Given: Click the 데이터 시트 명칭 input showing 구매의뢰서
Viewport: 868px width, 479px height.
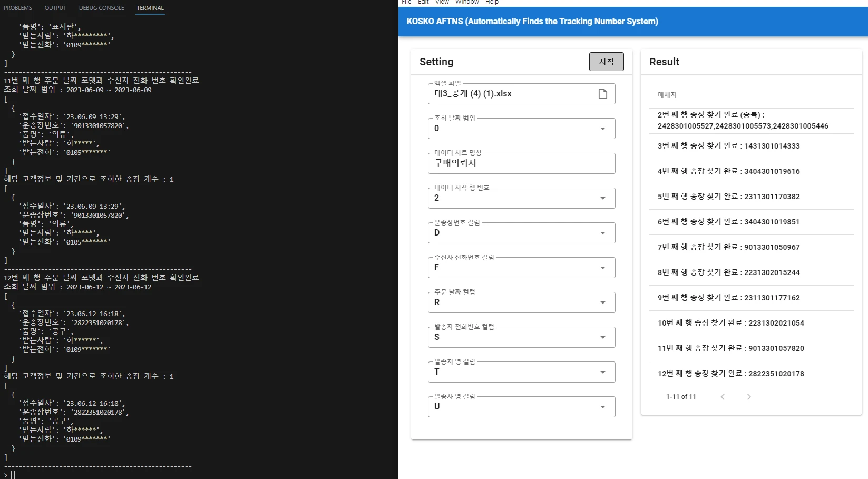Looking at the screenshot, I should tap(521, 163).
